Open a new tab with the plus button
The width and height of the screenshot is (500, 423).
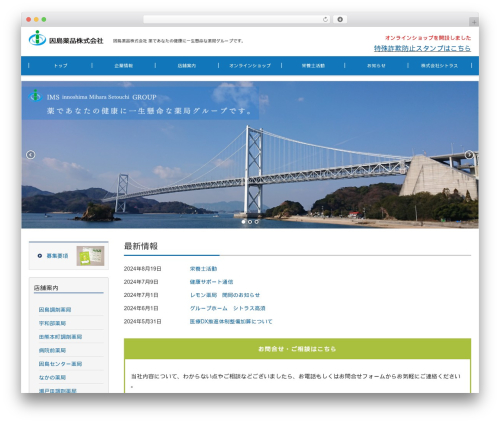pos(474,22)
